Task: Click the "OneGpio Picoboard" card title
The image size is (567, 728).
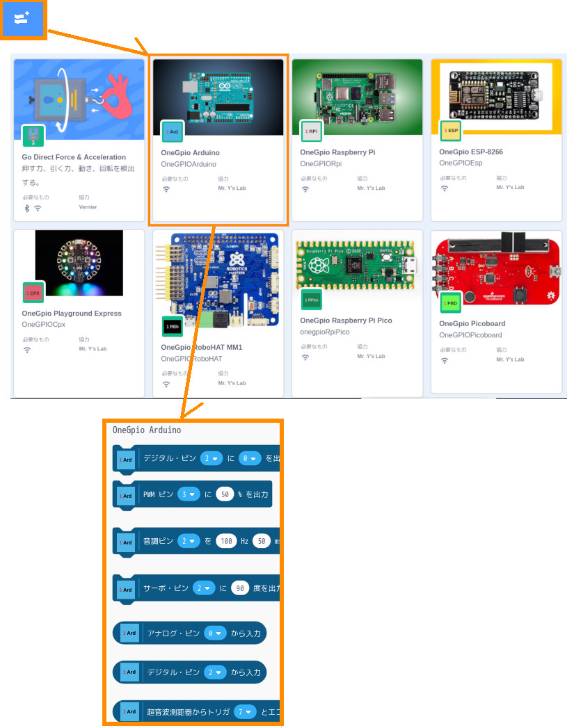Action: (x=472, y=323)
